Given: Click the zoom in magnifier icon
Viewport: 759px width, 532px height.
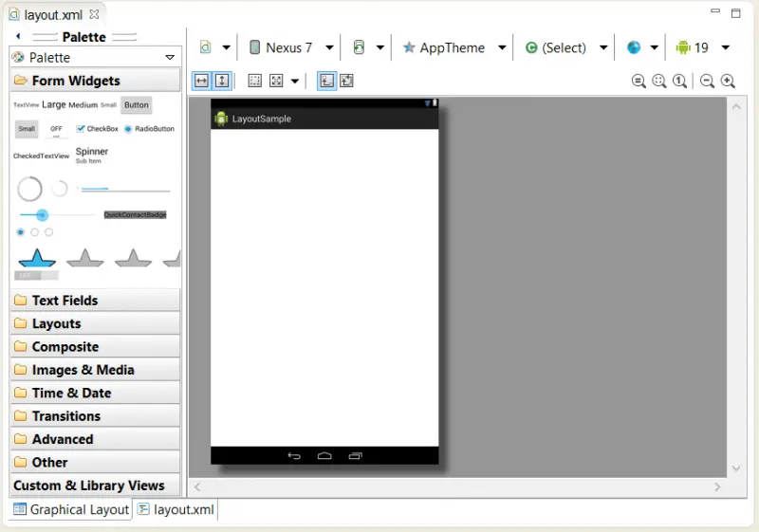Looking at the screenshot, I should coord(728,82).
